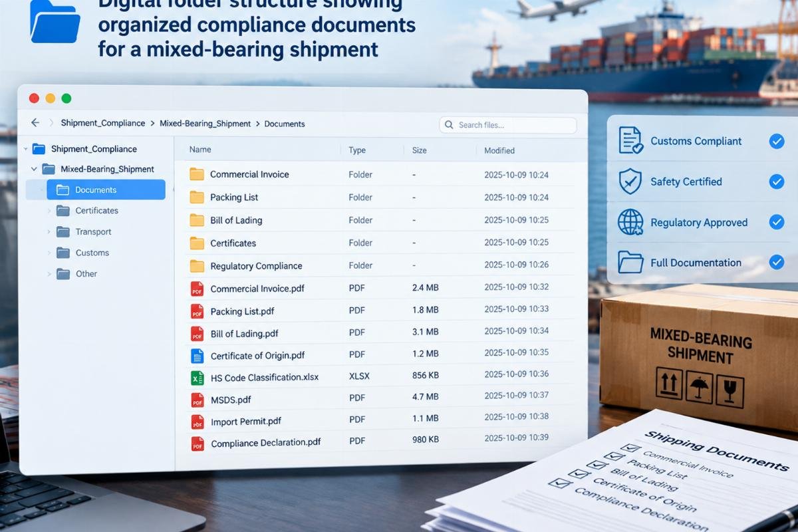Image resolution: width=798 pixels, height=532 pixels.
Task: Open the Certificates folder icon in file list
Action: coord(197,243)
